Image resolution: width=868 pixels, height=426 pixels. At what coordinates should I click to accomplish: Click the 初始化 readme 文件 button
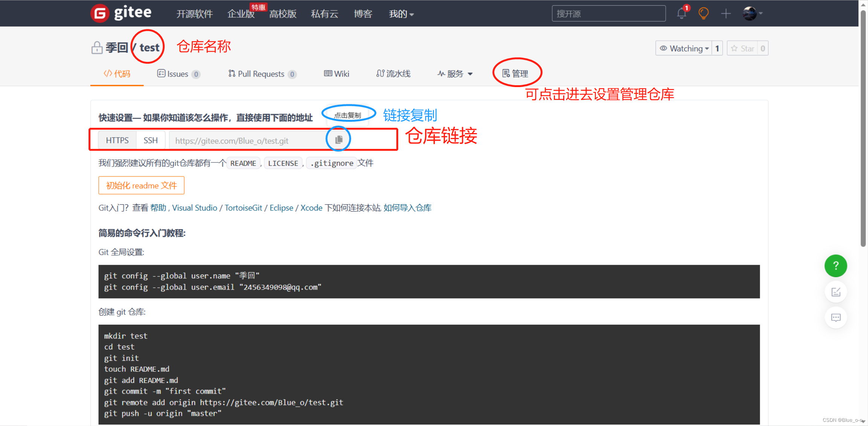click(141, 185)
